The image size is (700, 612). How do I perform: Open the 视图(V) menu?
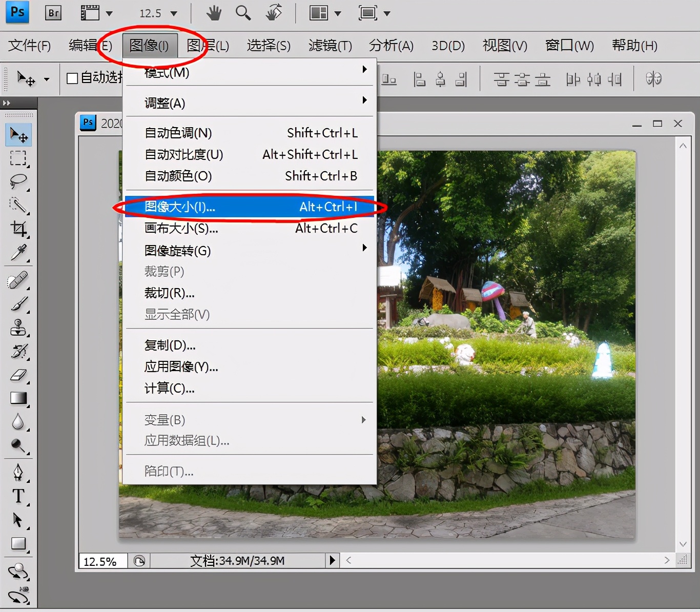[x=505, y=46]
